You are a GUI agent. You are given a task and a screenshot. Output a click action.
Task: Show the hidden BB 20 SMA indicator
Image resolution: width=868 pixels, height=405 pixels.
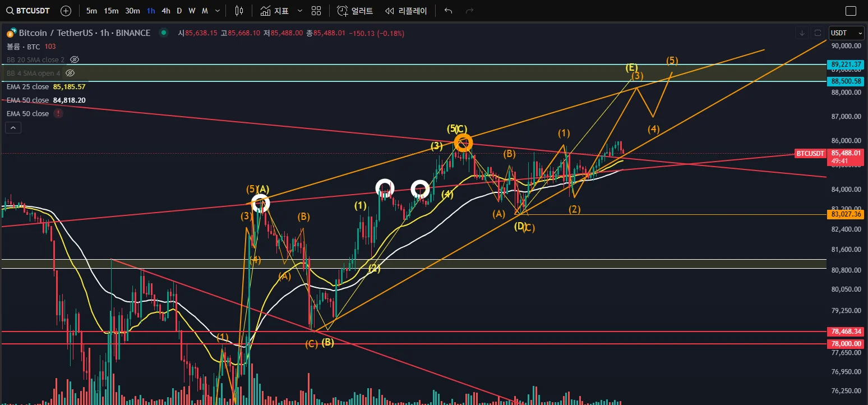(75, 59)
